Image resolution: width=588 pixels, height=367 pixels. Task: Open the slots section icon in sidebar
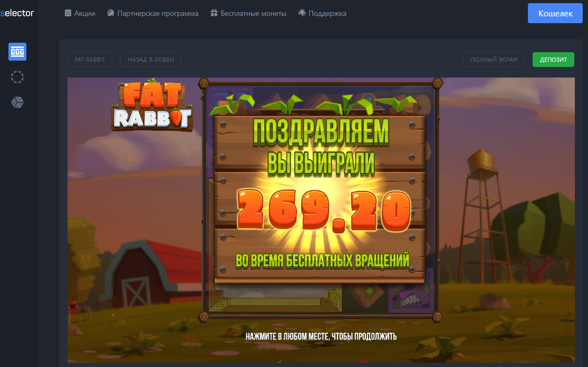pos(17,52)
